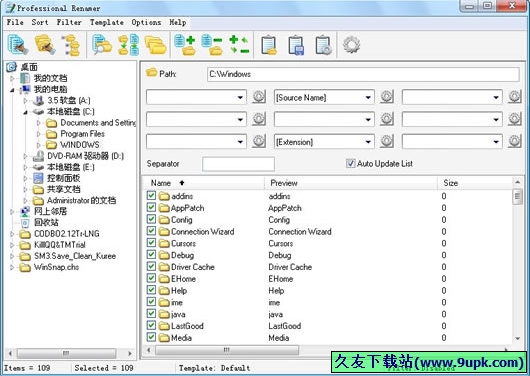
Task: Open the Sort menu
Action: pos(40,22)
